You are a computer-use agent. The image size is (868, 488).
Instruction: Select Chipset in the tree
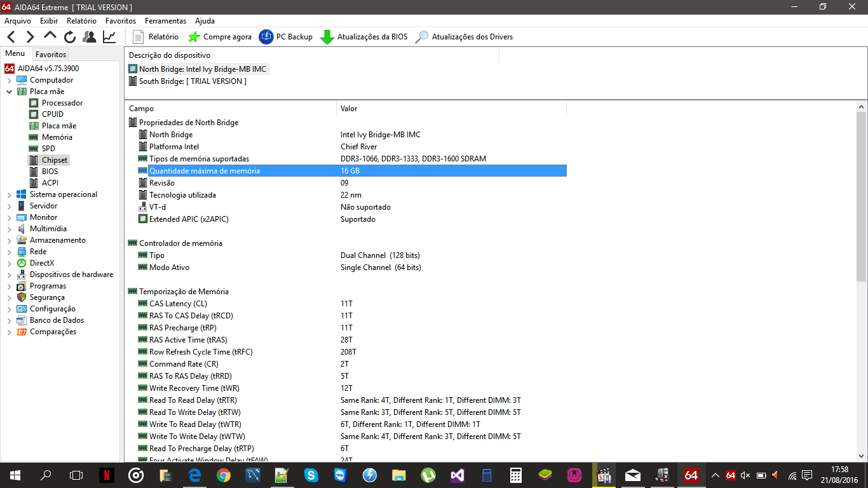coord(55,160)
